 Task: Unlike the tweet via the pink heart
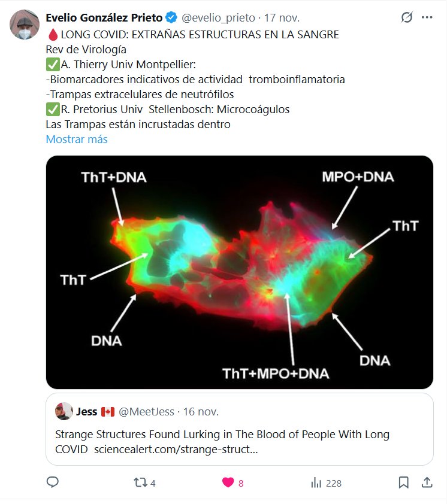228,482
